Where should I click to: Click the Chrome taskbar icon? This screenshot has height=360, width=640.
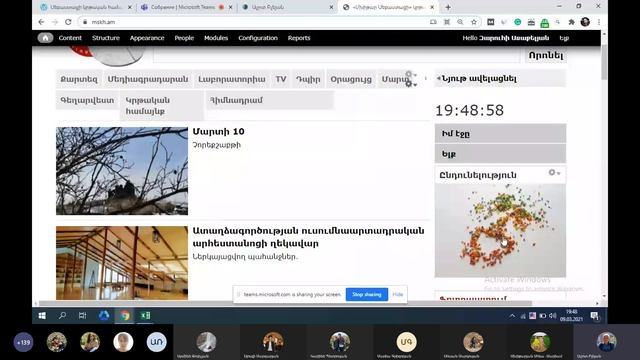(x=124, y=316)
